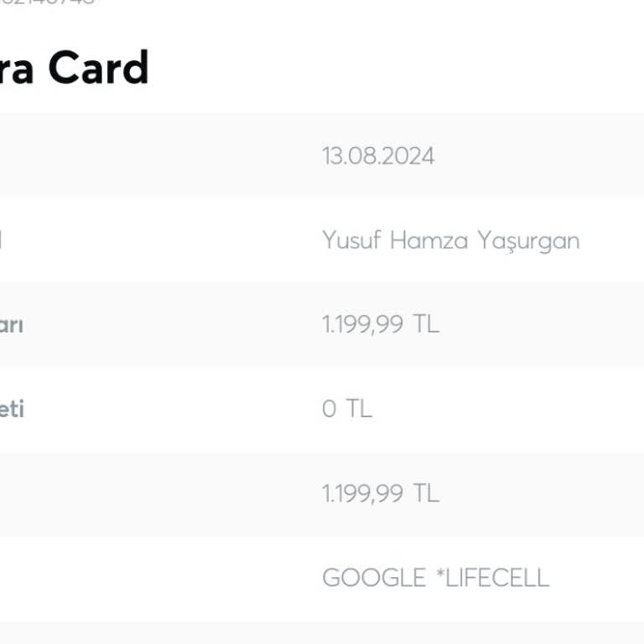Click the 0 TL fee value
The height and width of the screenshot is (644, 644).
tap(346, 409)
